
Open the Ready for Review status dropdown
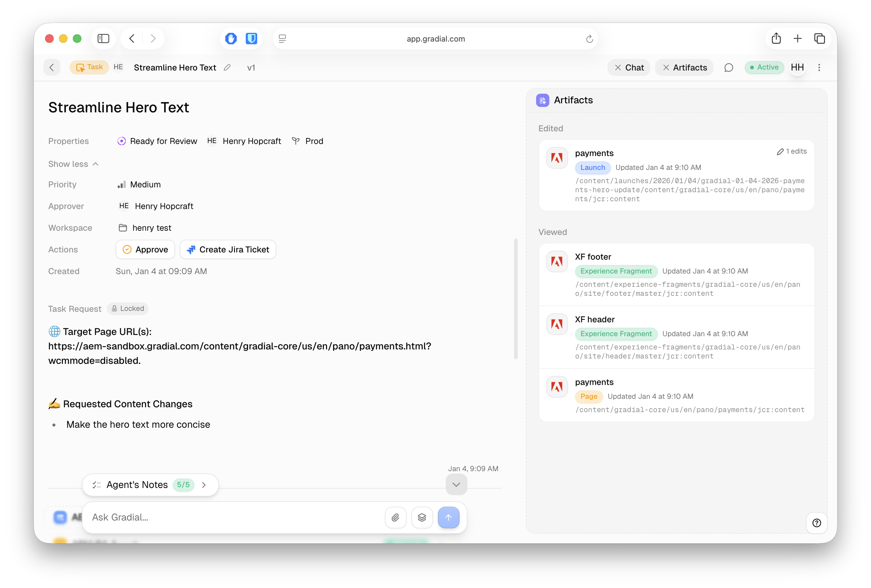(158, 141)
